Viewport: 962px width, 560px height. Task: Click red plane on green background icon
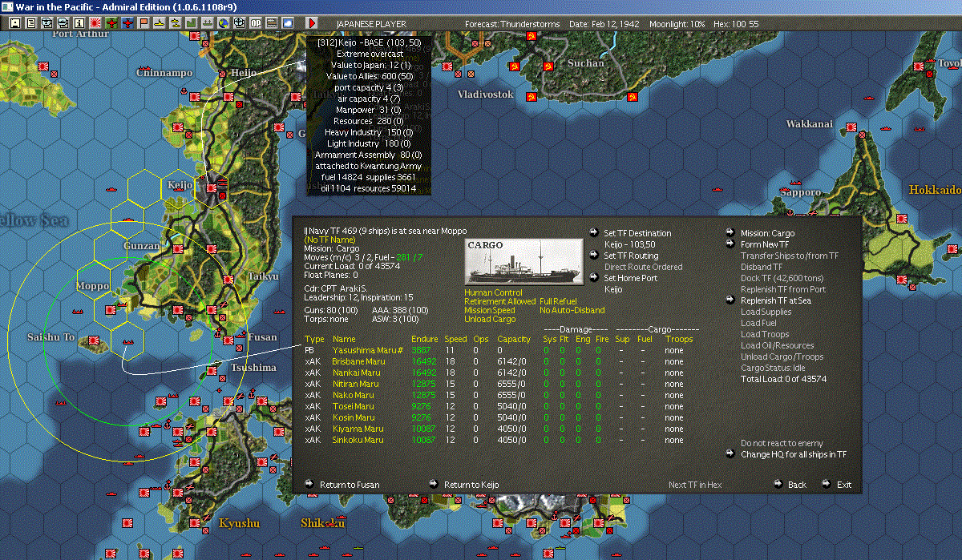pos(111,23)
